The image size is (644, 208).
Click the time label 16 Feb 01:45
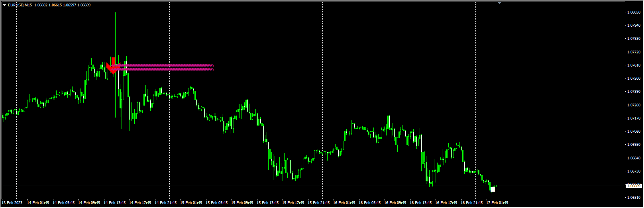tap(344, 203)
